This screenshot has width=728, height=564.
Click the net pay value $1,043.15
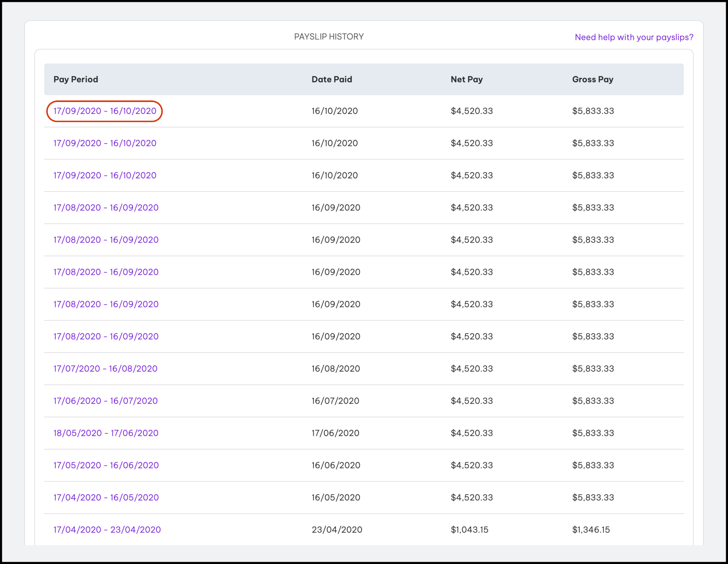tap(469, 530)
